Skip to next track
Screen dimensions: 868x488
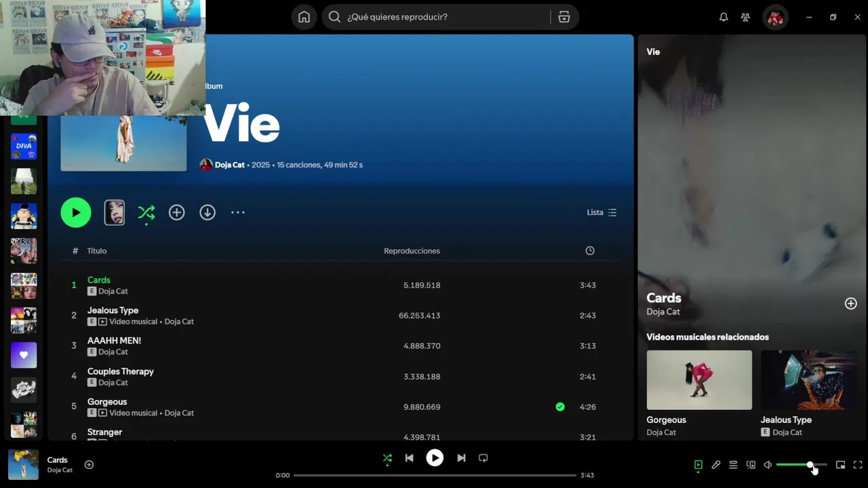coord(461,458)
